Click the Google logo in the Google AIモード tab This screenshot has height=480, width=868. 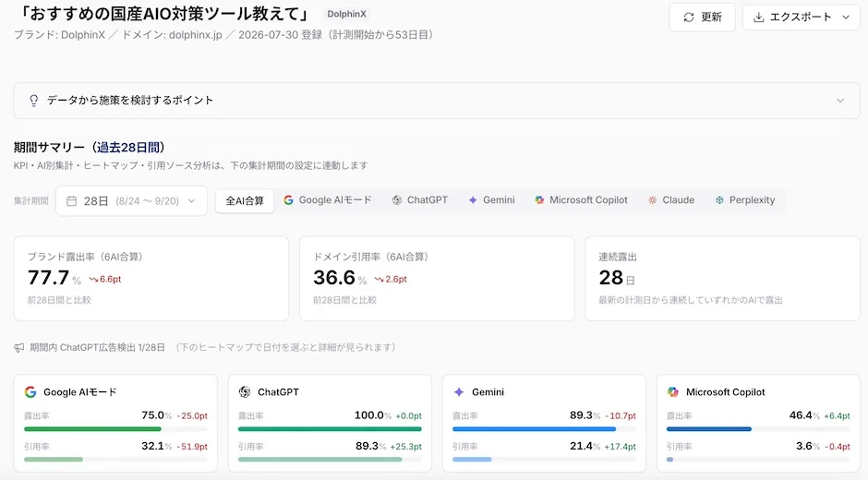(x=288, y=200)
